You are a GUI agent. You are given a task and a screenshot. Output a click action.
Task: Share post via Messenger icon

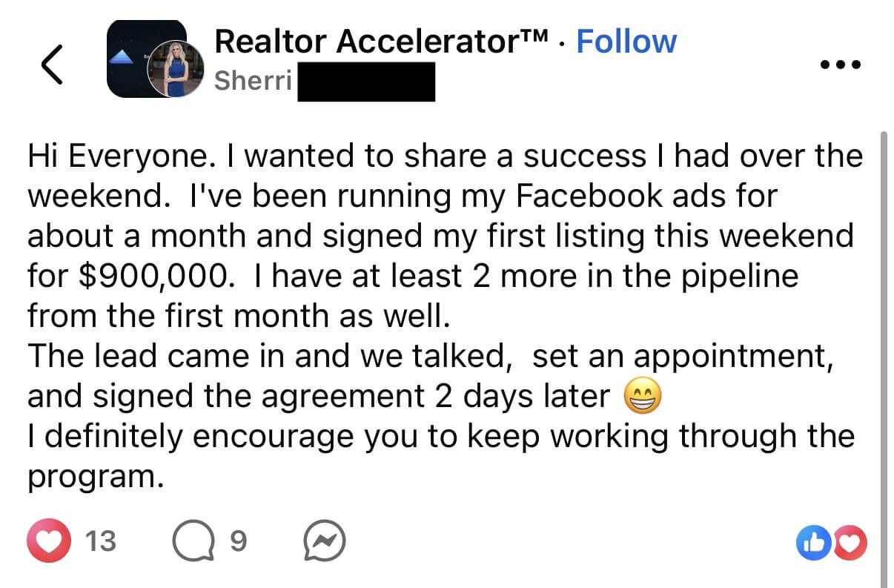click(325, 543)
